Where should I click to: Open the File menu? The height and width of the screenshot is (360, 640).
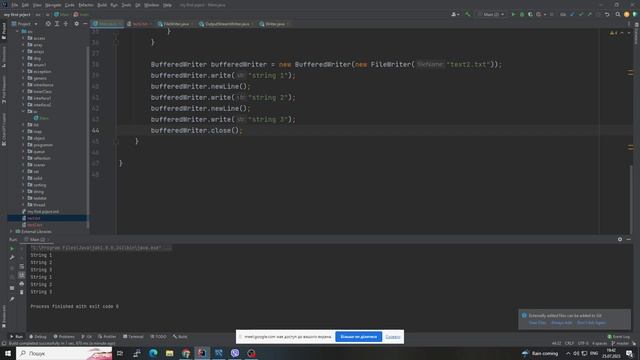pyautogui.click(x=15, y=5)
